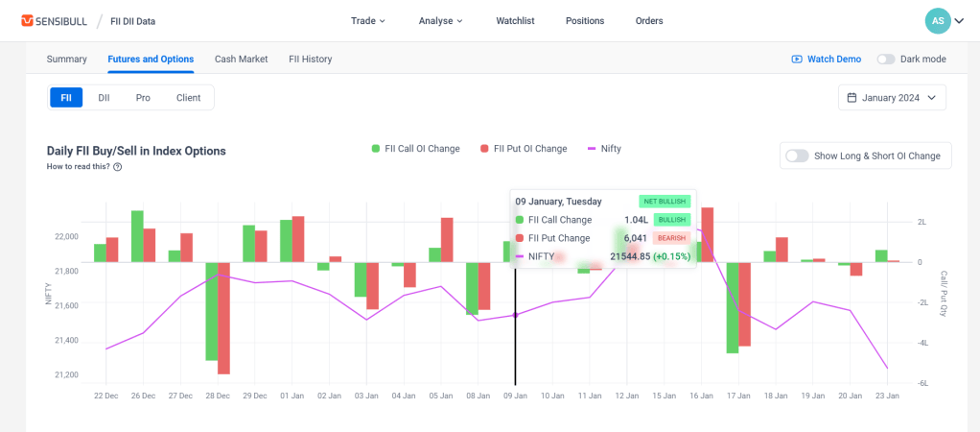Click the red put bar for 16 Jan
Image resolution: width=980 pixels, height=432 pixels.
tap(708, 235)
